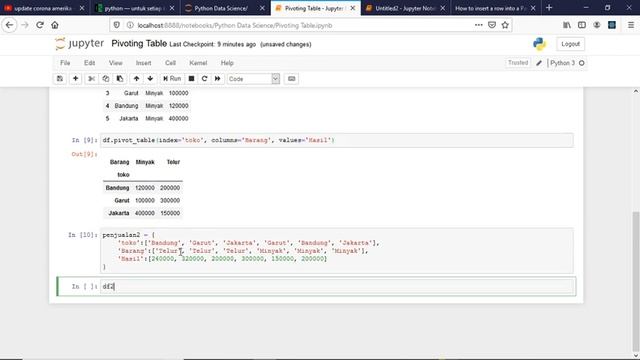Open the Kernel menu
This screenshot has width=640, height=360.
198,63
